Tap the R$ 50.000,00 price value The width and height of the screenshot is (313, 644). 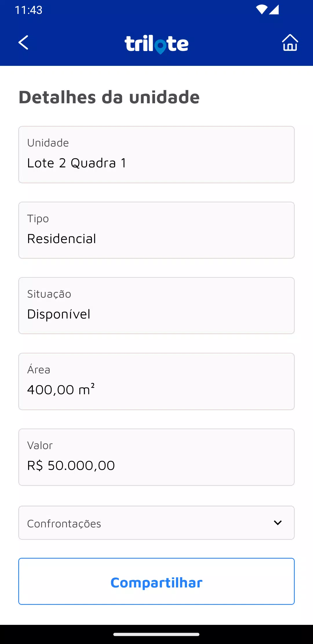(71, 466)
